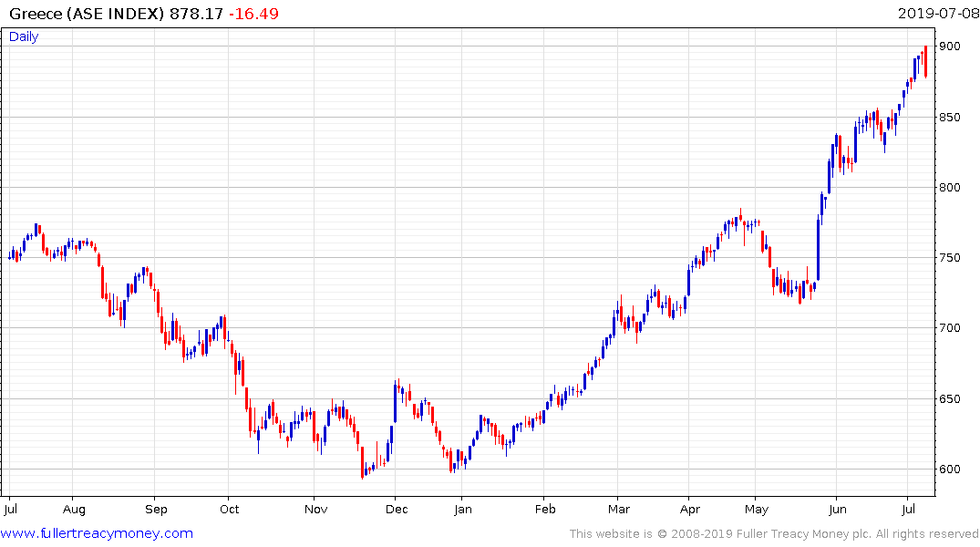This screenshot has height=547, width=980.
Task: Click the Jun month axis label
Action: [x=838, y=510]
